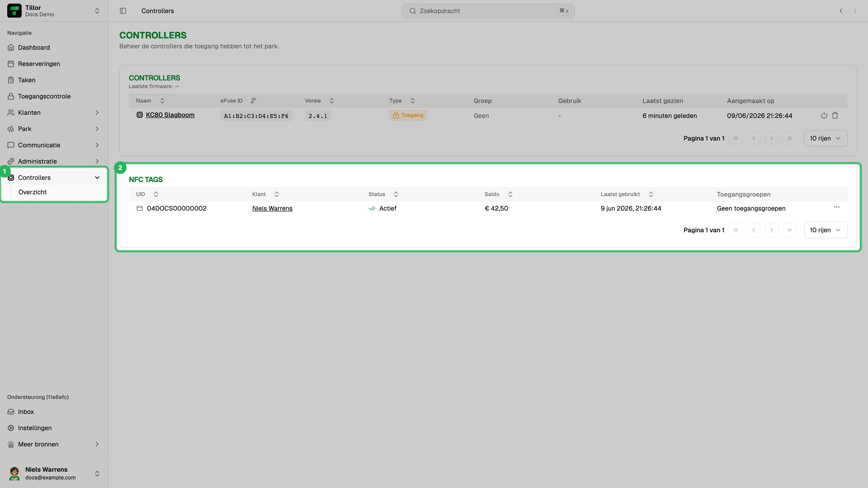This screenshot has width=868, height=488.
Task: Click the power icon for KC80 Slagboom
Action: 824,115
